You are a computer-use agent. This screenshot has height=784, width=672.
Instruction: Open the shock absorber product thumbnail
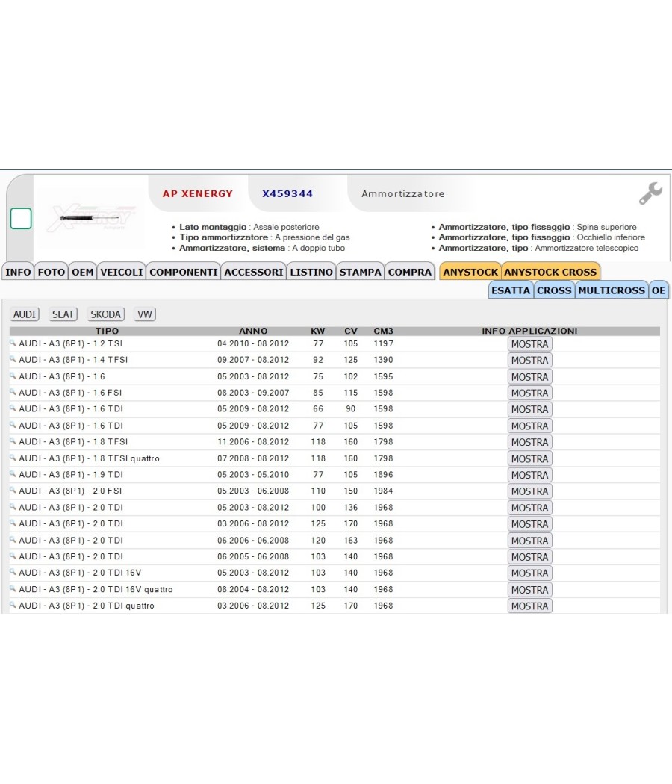91,218
